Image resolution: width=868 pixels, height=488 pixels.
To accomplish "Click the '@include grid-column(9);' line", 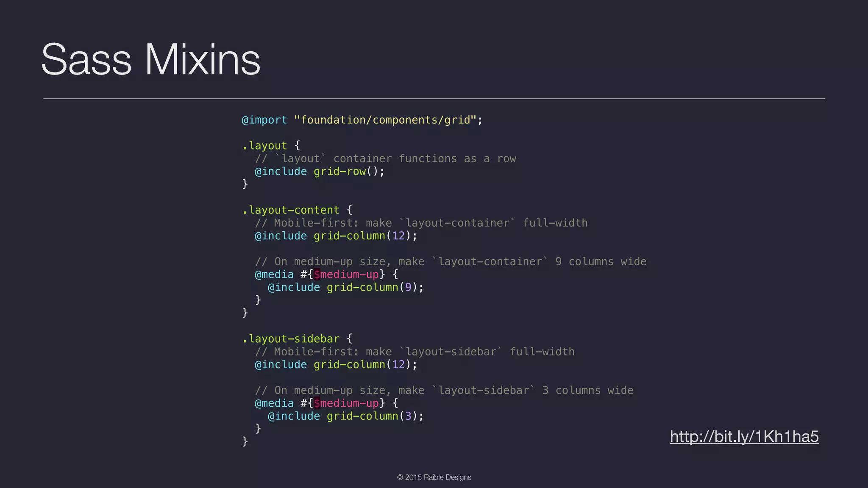I will click(x=346, y=287).
